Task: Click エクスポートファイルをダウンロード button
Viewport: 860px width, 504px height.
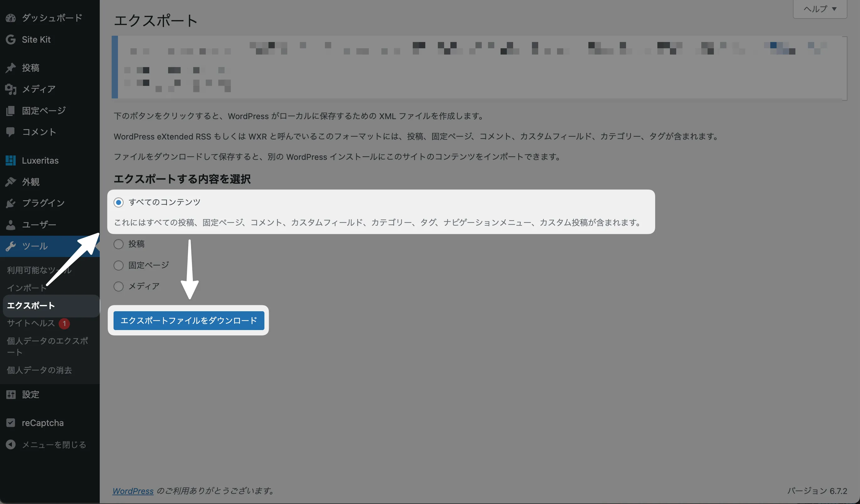Action: (189, 321)
